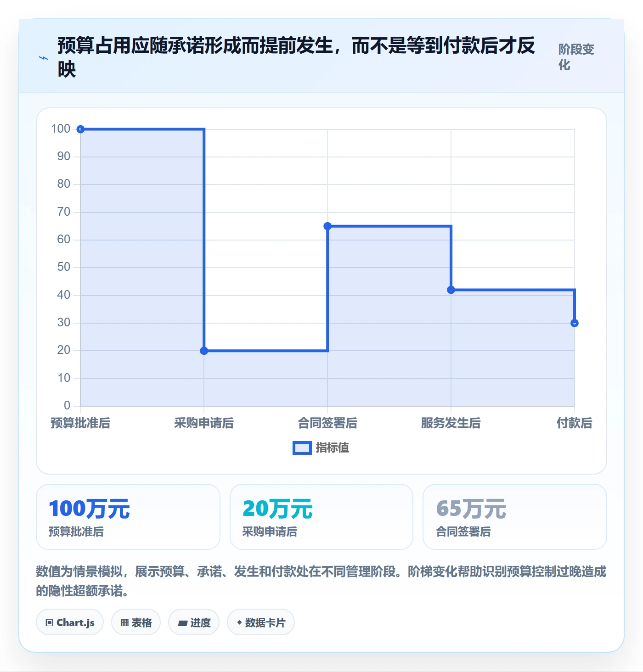
Task: Open the 20万元 采购申请后 data card
Action: click(321, 517)
